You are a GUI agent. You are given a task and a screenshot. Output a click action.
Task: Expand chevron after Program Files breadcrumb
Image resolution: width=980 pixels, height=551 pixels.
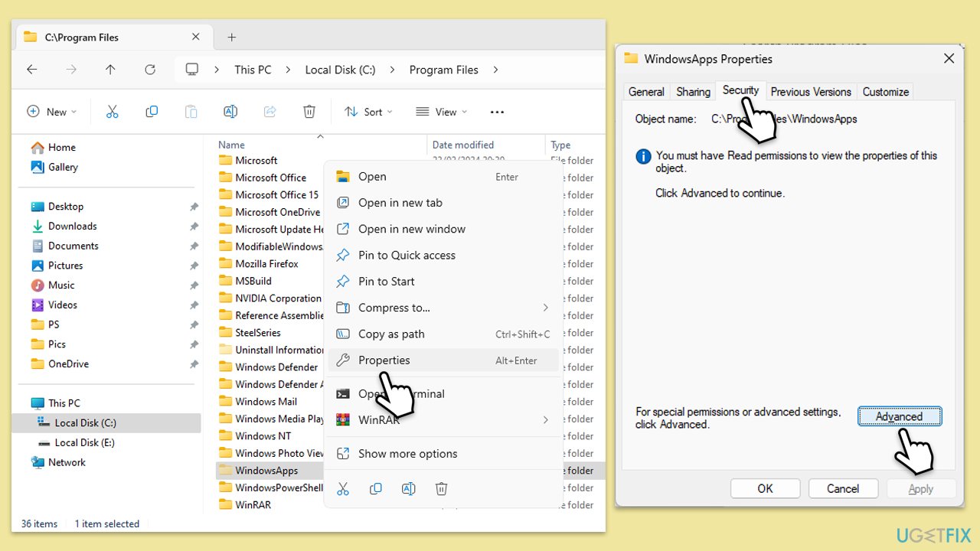[495, 70]
